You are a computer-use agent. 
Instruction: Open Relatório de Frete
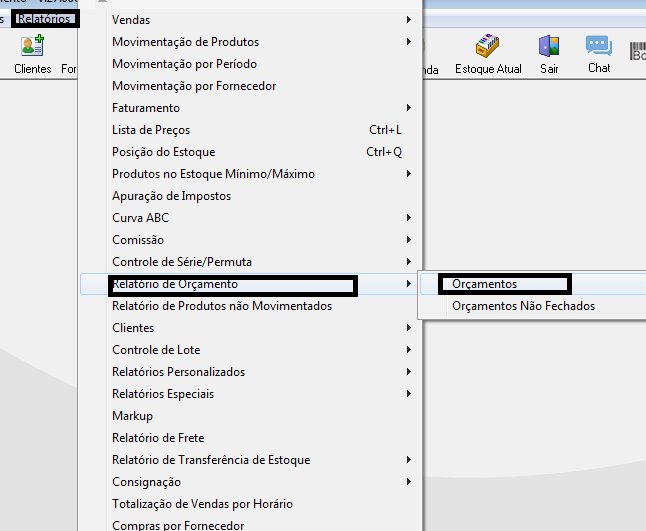(250, 437)
